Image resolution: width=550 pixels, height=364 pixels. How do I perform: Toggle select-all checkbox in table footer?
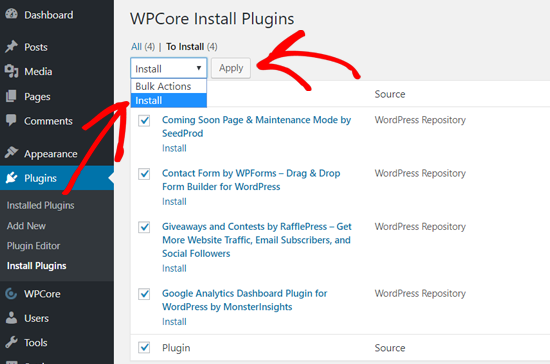[144, 348]
